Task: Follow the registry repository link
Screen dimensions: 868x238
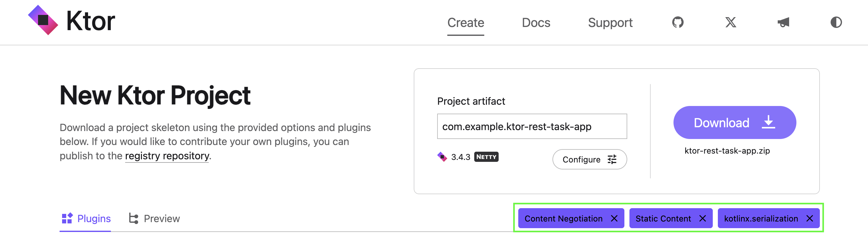Action: click(167, 156)
